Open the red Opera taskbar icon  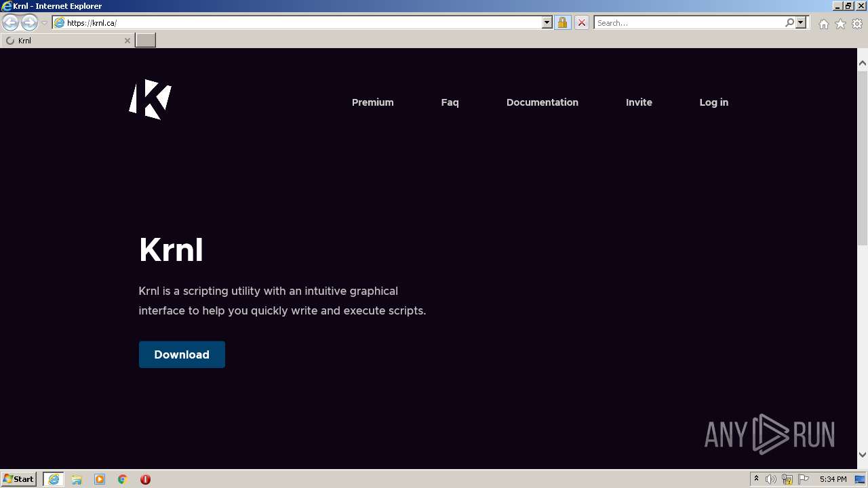point(145,479)
